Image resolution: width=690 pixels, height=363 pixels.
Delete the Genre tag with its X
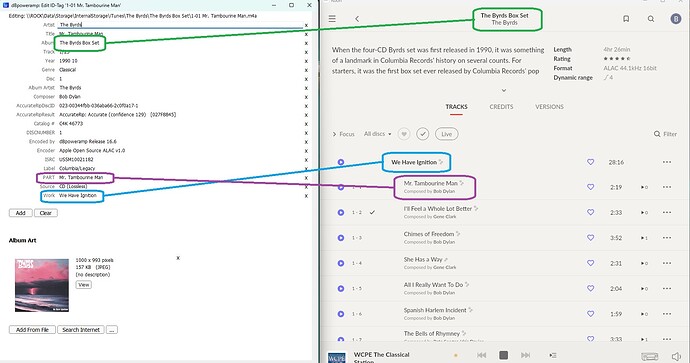point(306,70)
